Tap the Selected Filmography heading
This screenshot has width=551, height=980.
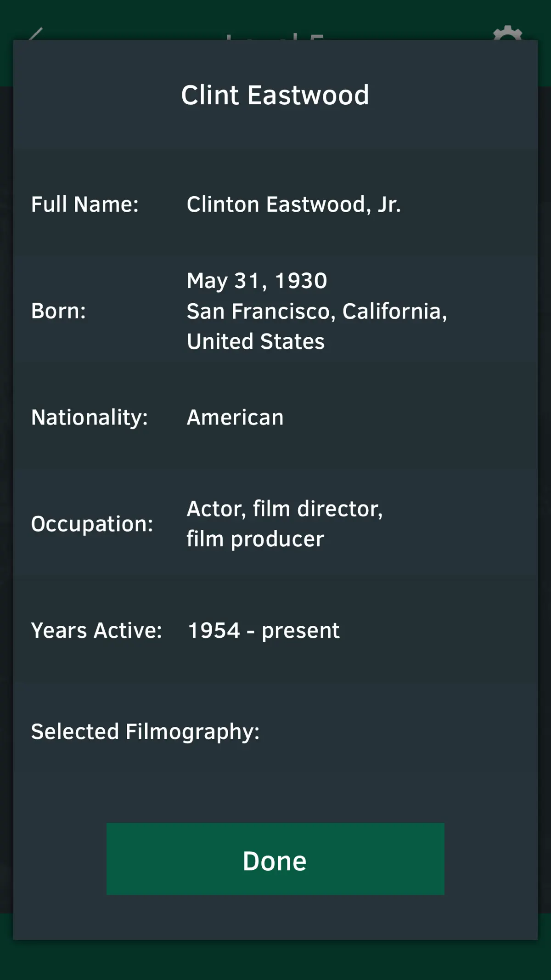(x=145, y=732)
